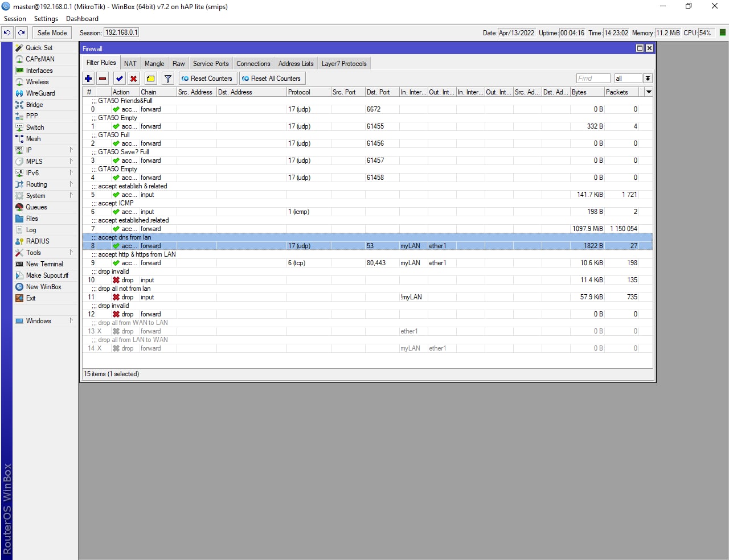Expand the IP submenu
This screenshot has width=729, height=560.
46,150
